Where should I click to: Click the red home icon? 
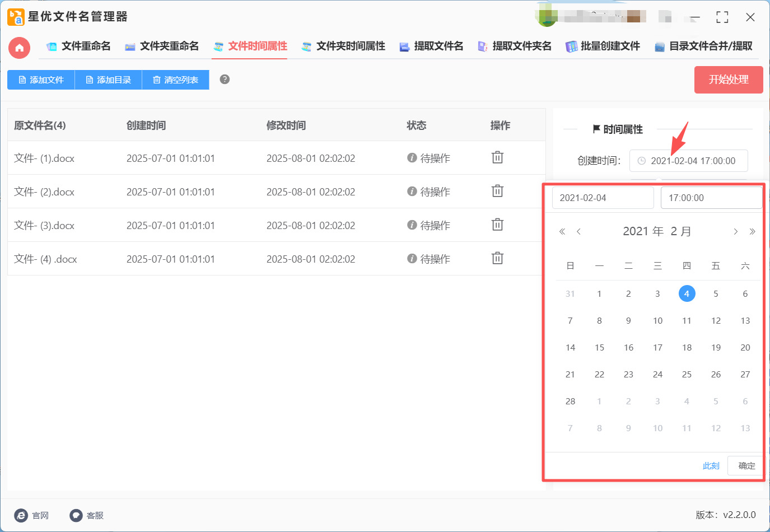coord(19,48)
